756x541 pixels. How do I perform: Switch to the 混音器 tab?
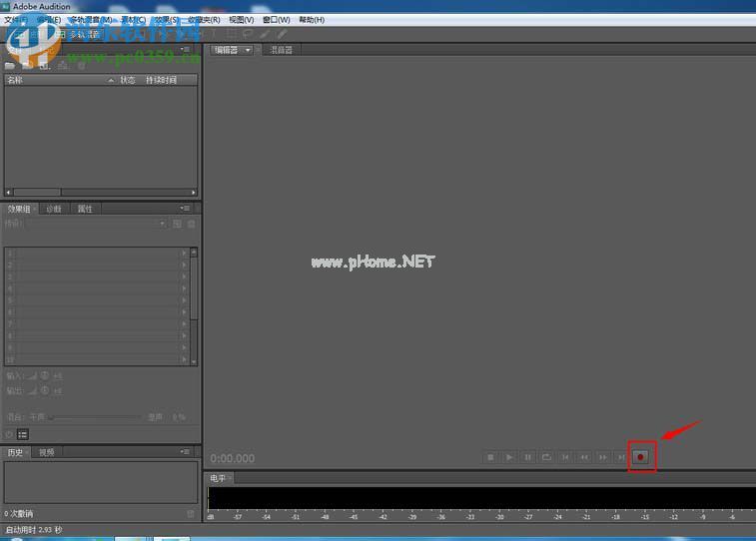[x=283, y=50]
